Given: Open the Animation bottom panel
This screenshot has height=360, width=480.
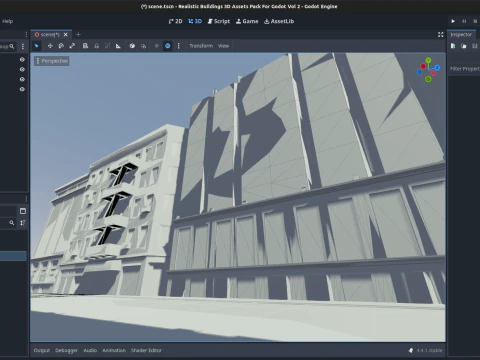Looking at the screenshot, I should [x=114, y=350].
